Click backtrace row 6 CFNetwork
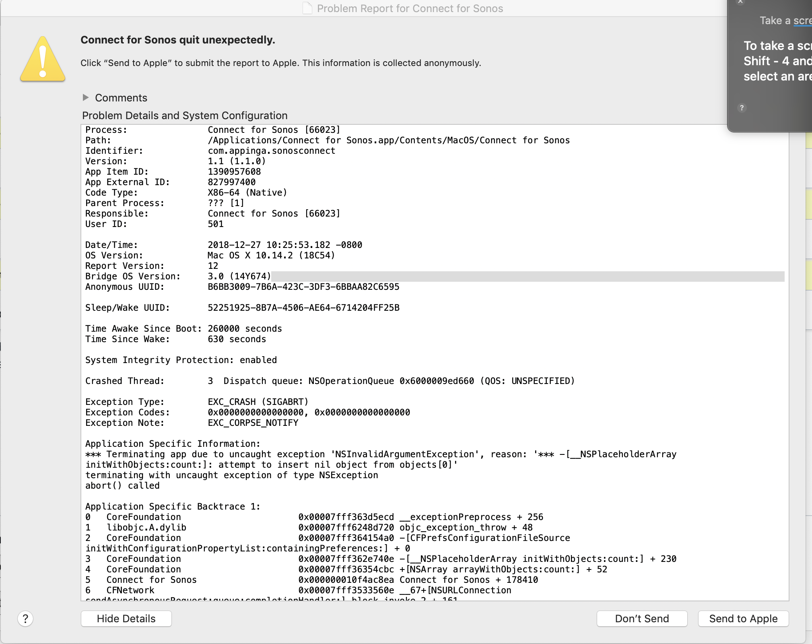The image size is (812, 644). tap(298, 590)
